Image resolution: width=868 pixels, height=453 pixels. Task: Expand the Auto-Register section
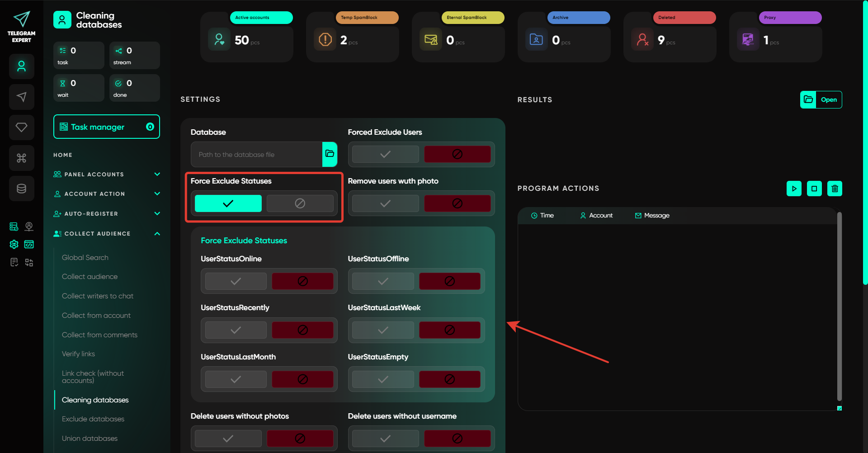pos(157,213)
